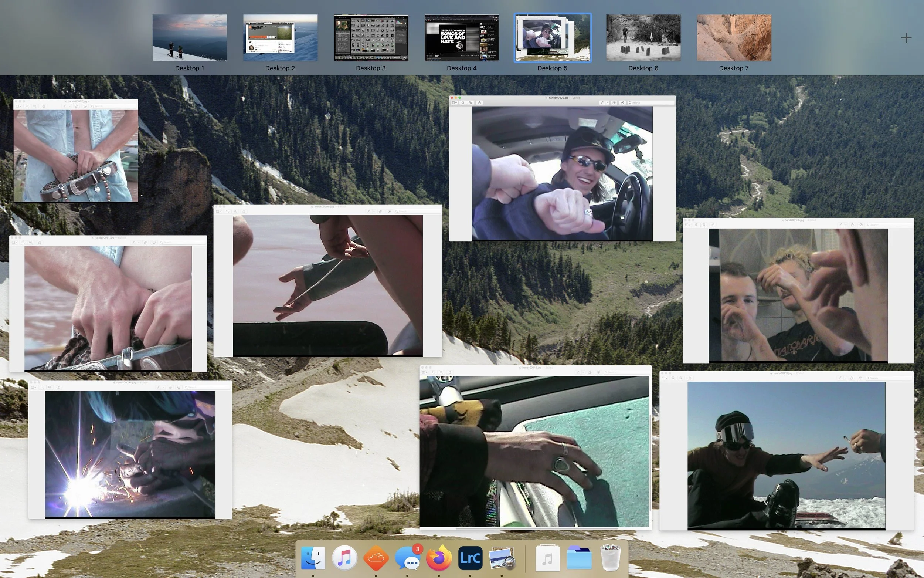Launch Preview app from the Dock
The width and height of the screenshot is (924, 578).
[x=501, y=558]
